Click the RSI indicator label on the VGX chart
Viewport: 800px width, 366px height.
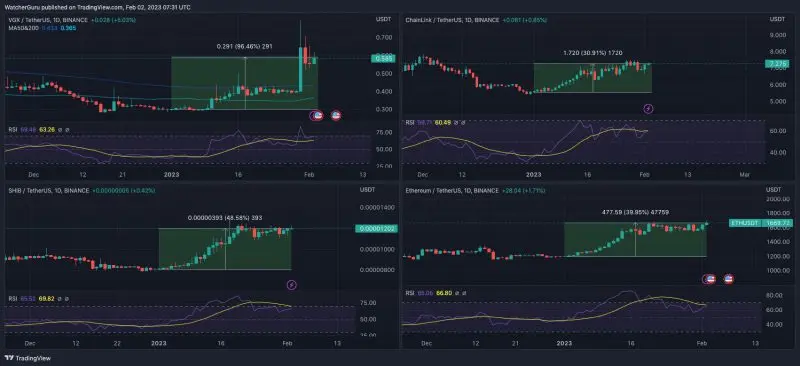(x=13, y=130)
